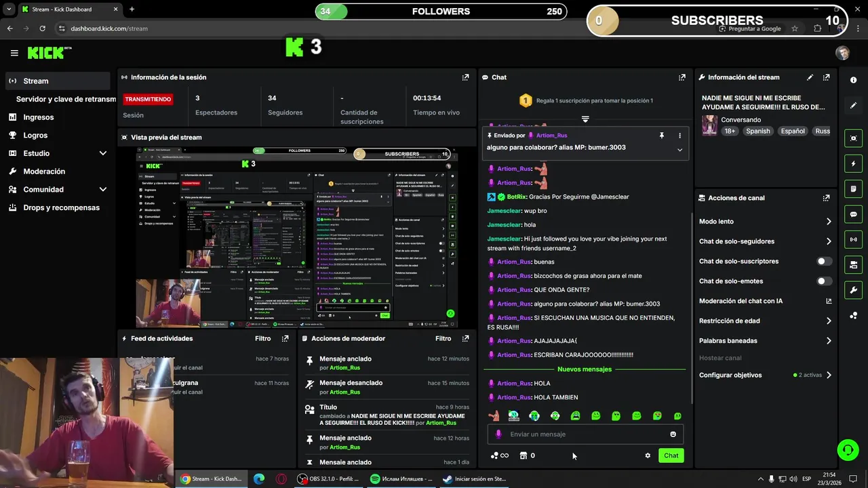Click Nuevos mensajes divider link in chat
This screenshot has width=868, height=488.
pyautogui.click(x=585, y=369)
